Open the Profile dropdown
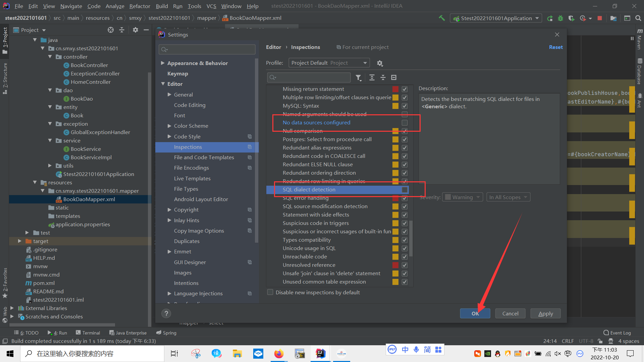The image size is (644, 362). click(x=329, y=63)
